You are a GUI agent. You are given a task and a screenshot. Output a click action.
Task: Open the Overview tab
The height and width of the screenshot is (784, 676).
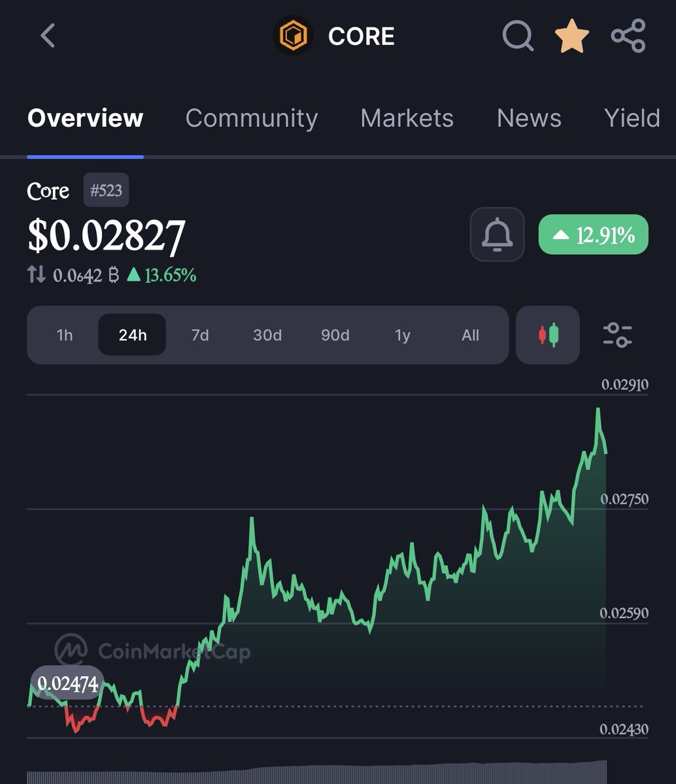point(85,118)
